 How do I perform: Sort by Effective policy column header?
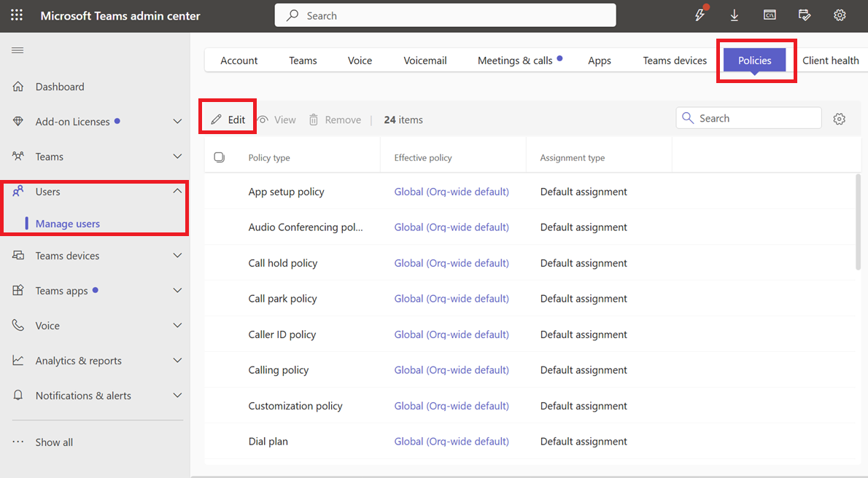(423, 157)
